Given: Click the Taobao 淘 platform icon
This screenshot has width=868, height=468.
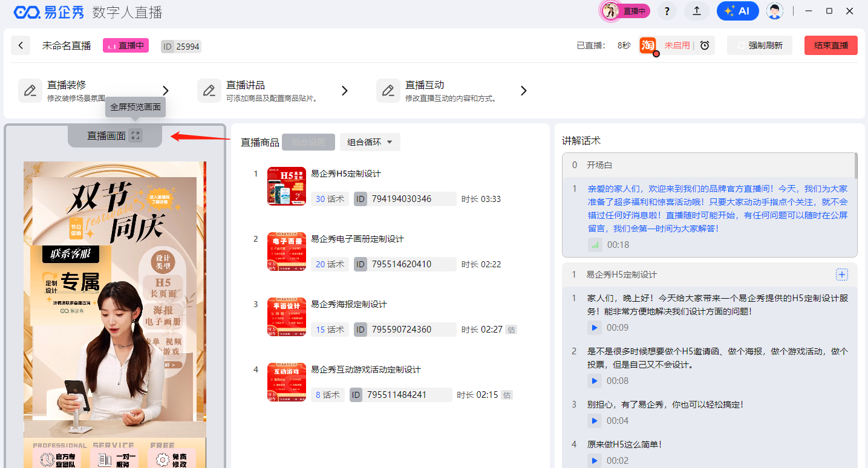Looking at the screenshot, I should (648, 45).
